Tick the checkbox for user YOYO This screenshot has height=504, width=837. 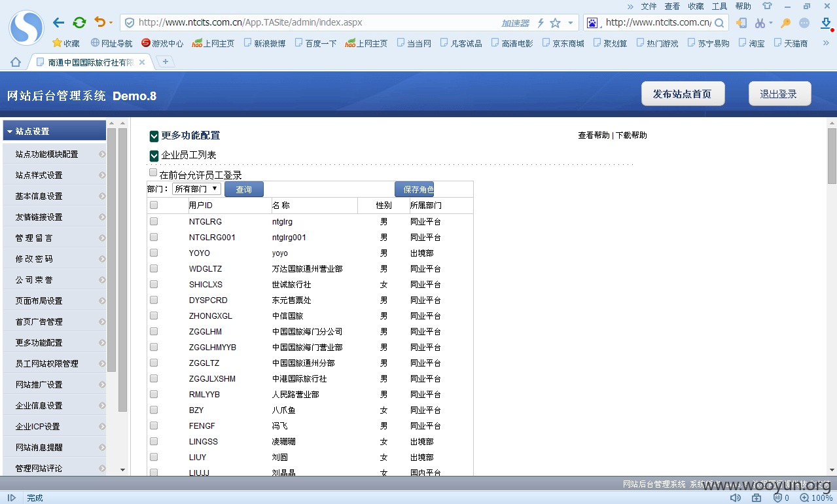click(154, 253)
